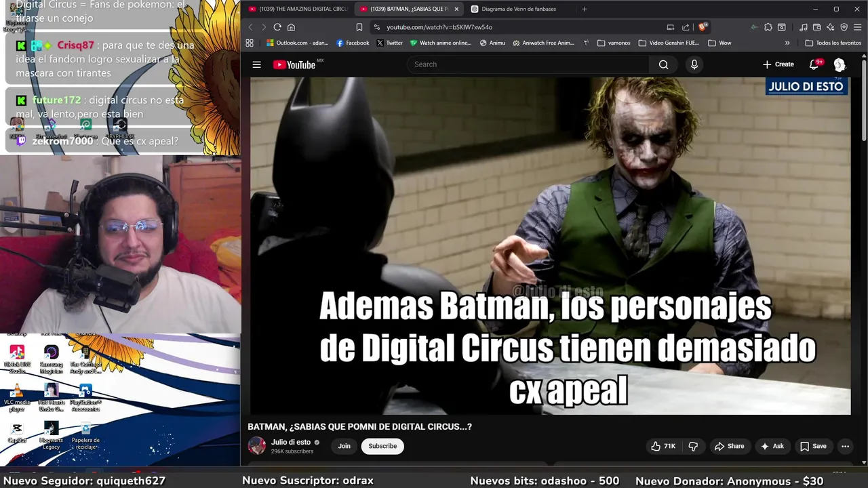Open more actions ellipsis under video
This screenshot has height=488, width=868.
tap(845, 446)
